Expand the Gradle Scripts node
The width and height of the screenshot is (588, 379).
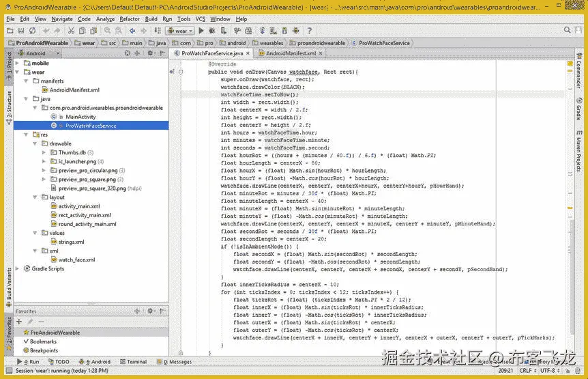point(17,268)
